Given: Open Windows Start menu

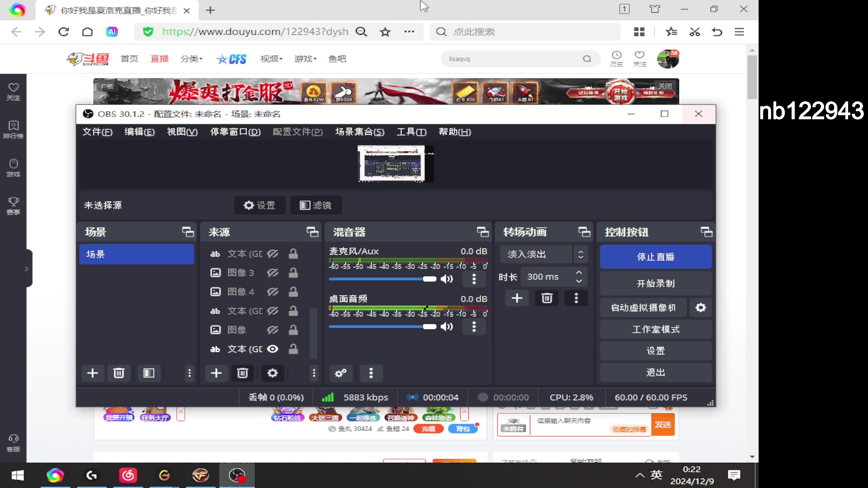Looking at the screenshot, I should 18,475.
